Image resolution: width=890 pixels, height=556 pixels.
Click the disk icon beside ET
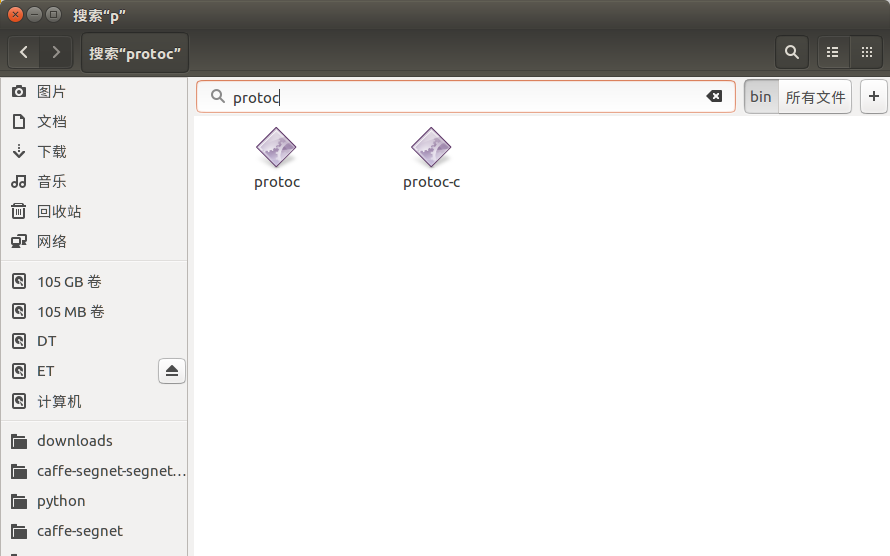19,371
